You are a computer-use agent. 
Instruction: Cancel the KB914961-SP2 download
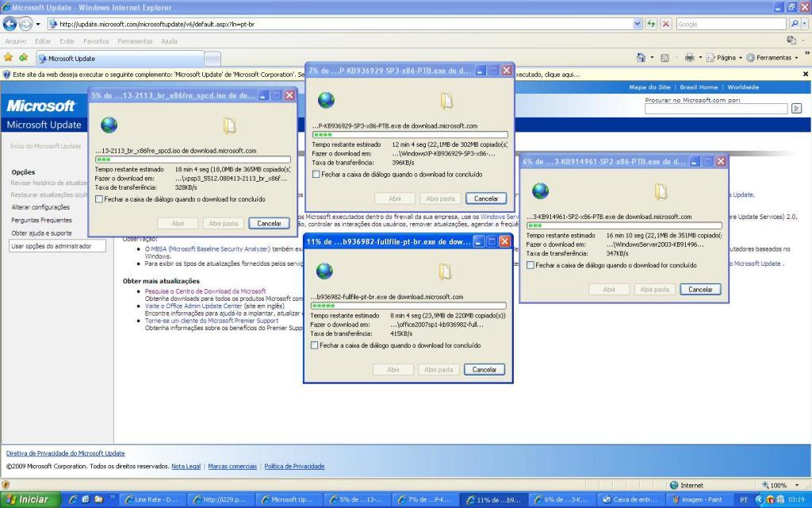[700, 290]
